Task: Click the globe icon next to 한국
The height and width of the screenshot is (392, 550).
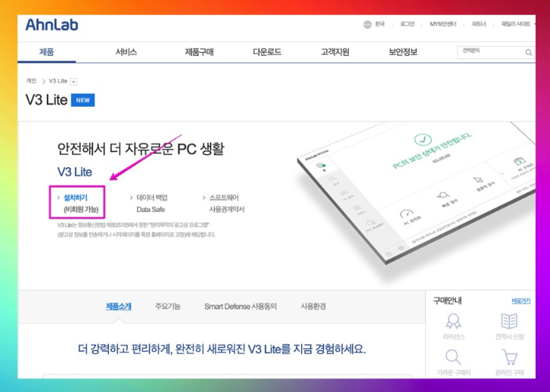Action: 367,24
